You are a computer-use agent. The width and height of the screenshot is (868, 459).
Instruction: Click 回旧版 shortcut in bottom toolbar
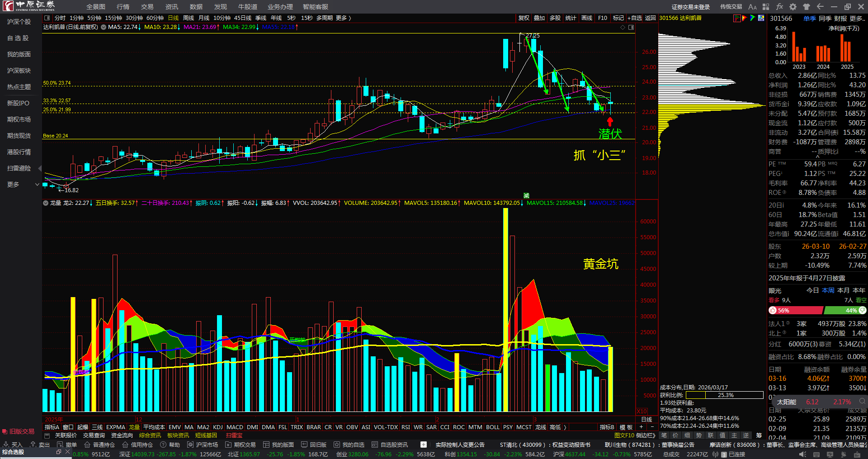(314, 445)
